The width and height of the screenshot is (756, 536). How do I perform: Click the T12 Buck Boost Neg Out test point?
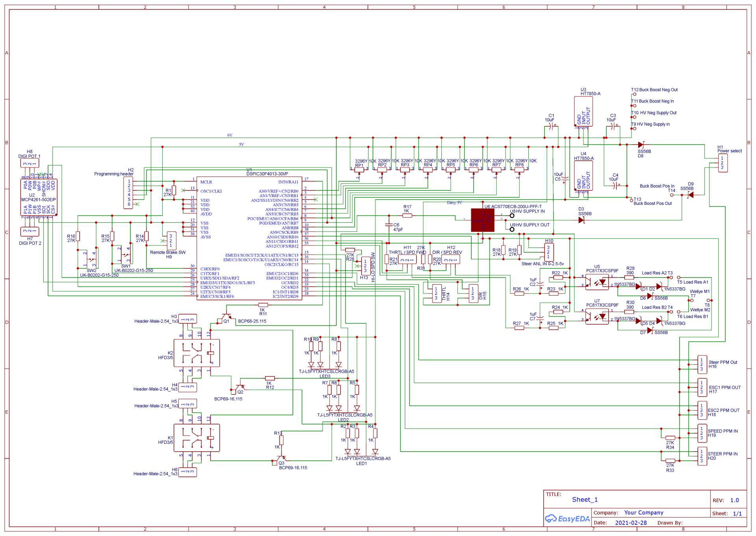[x=634, y=94]
